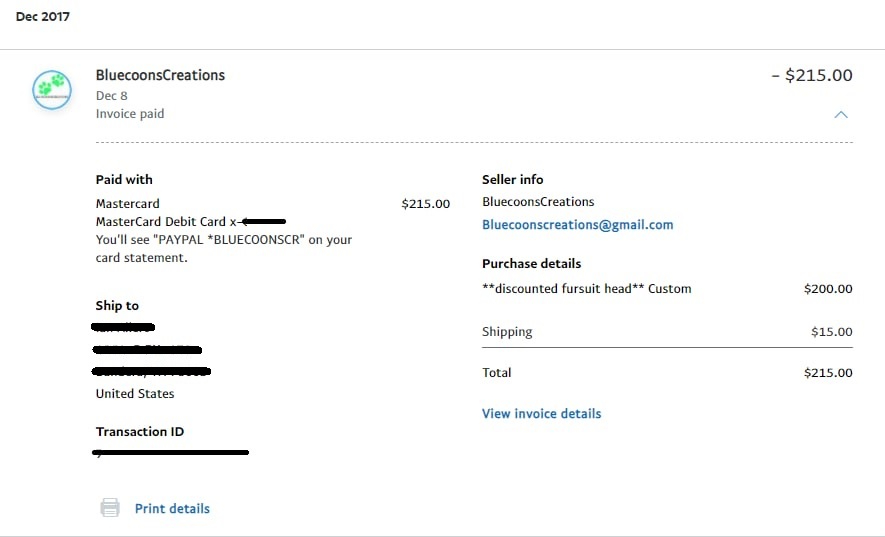Click the -$215.00 transaction amount
Viewport: 885px width, 537px height.
(x=812, y=75)
